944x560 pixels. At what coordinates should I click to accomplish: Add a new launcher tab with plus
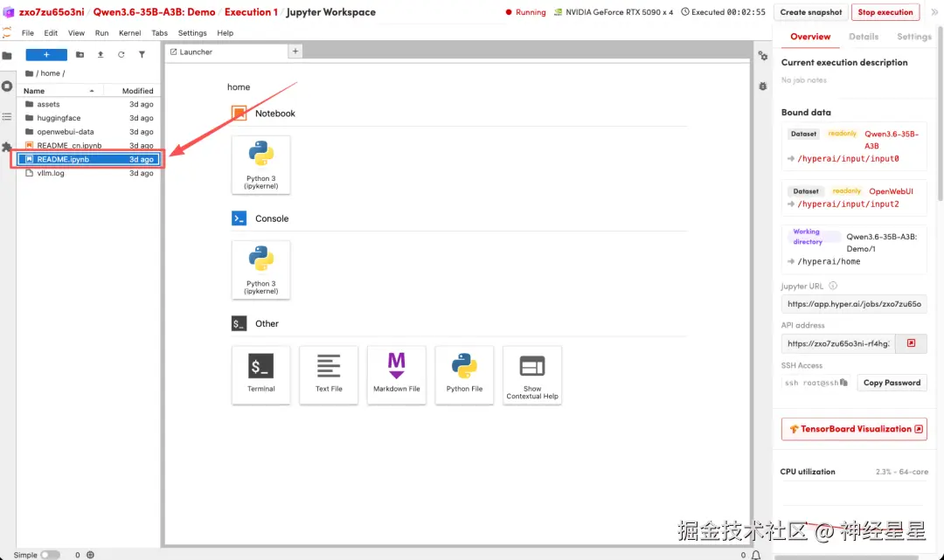(x=295, y=52)
